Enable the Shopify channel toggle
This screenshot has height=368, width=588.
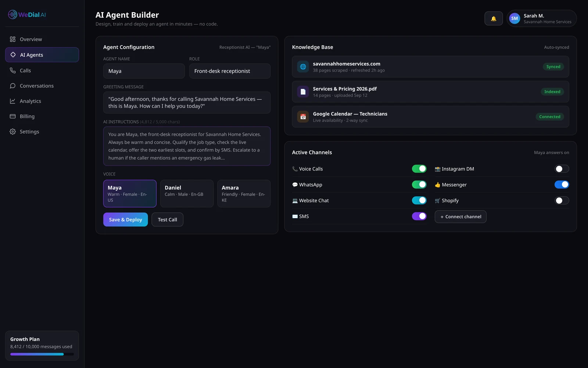coord(562,200)
